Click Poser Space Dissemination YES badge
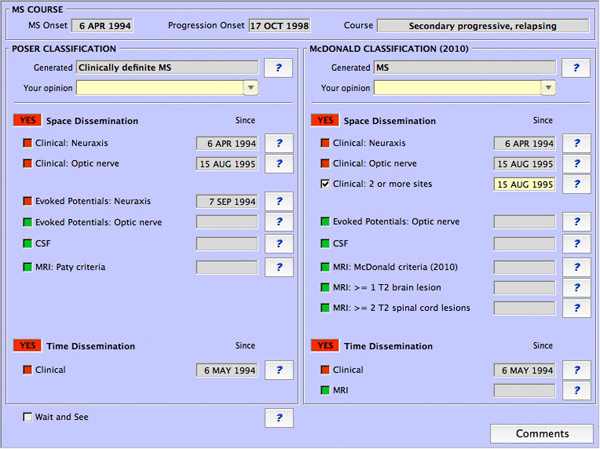The image size is (600, 449). tap(27, 121)
